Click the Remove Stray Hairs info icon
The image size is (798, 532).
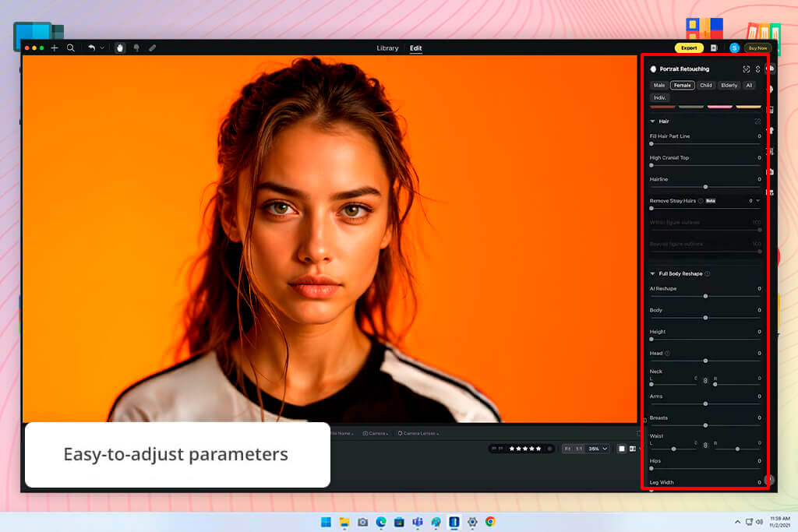(701, 201)
